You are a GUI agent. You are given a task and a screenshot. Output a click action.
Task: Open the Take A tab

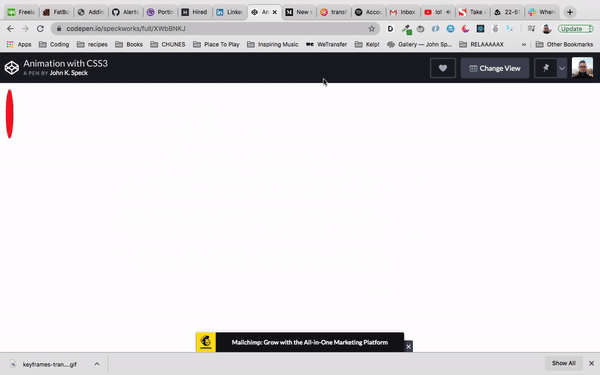(472, 12)
